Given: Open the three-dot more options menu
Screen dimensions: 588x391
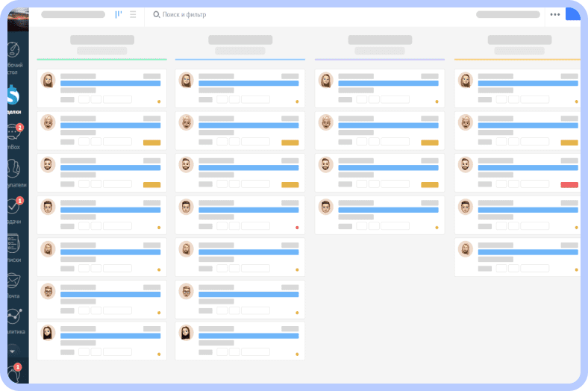Looking at the screenshot, I should 555,15.
